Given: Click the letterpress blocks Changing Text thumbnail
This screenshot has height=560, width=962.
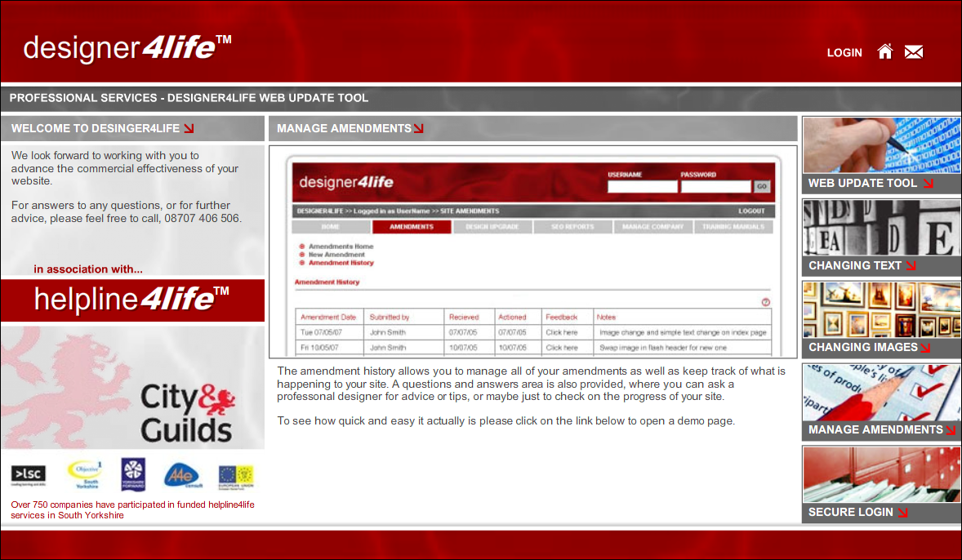Looking at the screenshot, I should [x=882, y=228].
